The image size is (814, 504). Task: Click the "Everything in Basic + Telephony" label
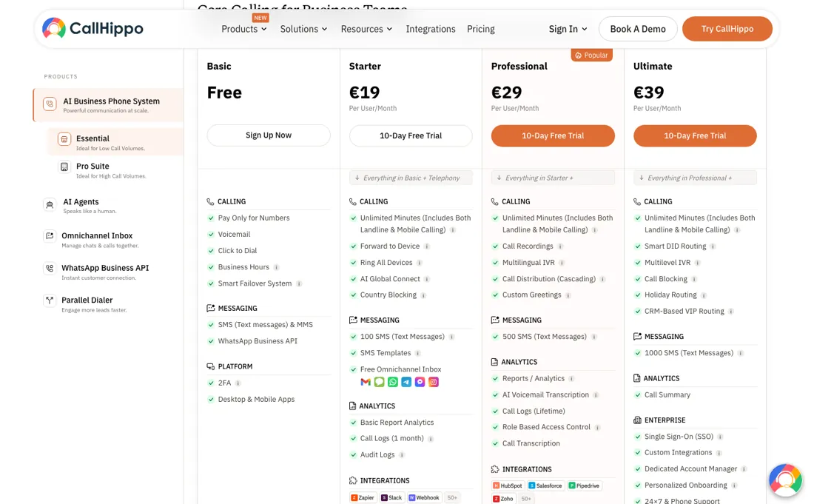tap(411, 178)
